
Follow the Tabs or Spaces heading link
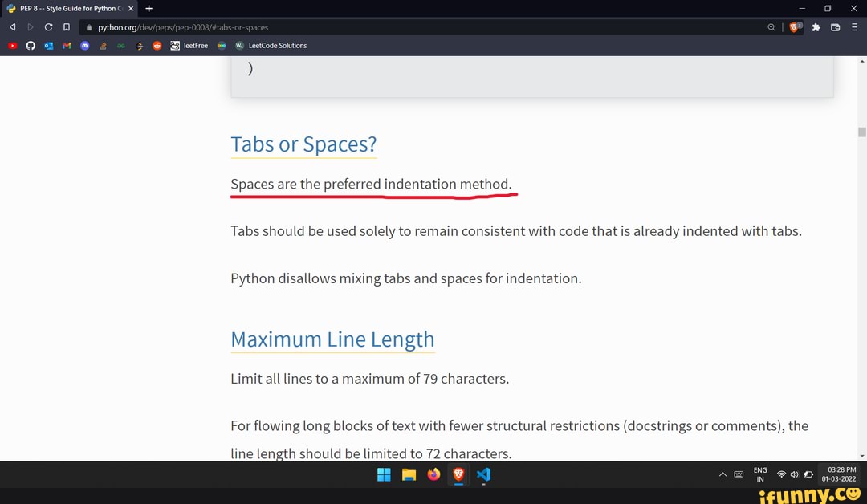tap(303, 144)
